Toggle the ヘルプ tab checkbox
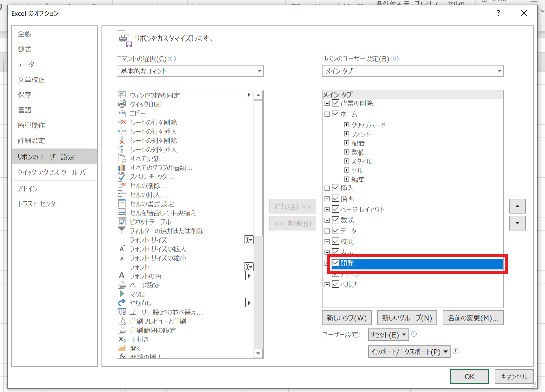This screenshot has width=545, height=392. (336, 284)
